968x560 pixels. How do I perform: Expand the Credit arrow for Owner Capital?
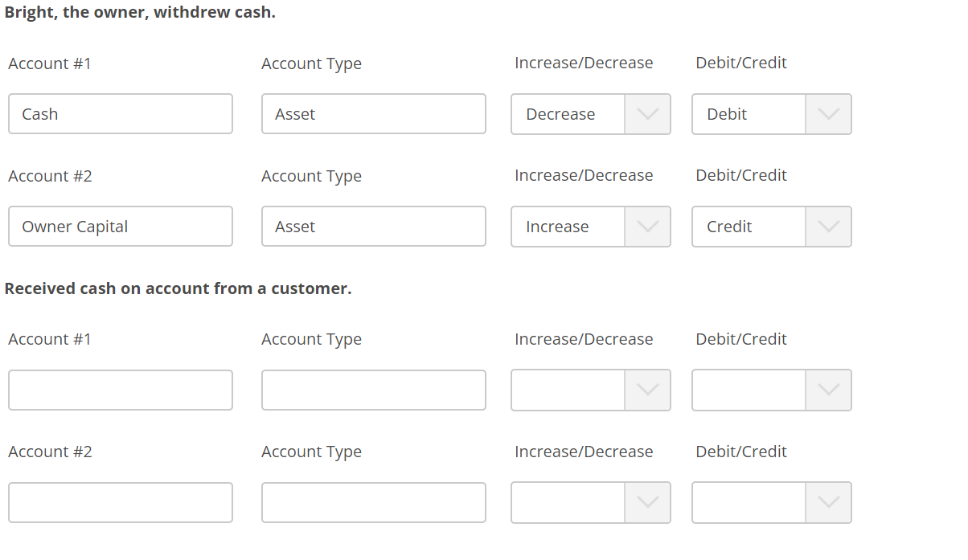[829, 227]
